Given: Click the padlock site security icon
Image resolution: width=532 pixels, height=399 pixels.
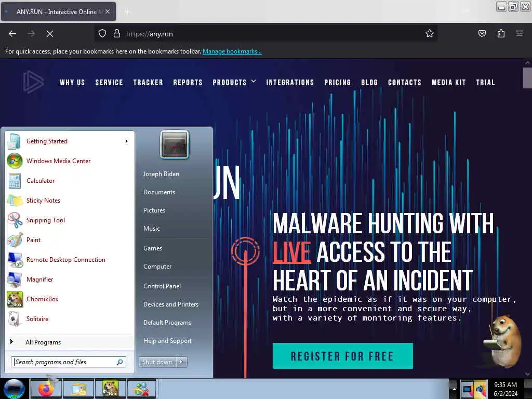Looking at the screenshot, I should click(117, 34).
